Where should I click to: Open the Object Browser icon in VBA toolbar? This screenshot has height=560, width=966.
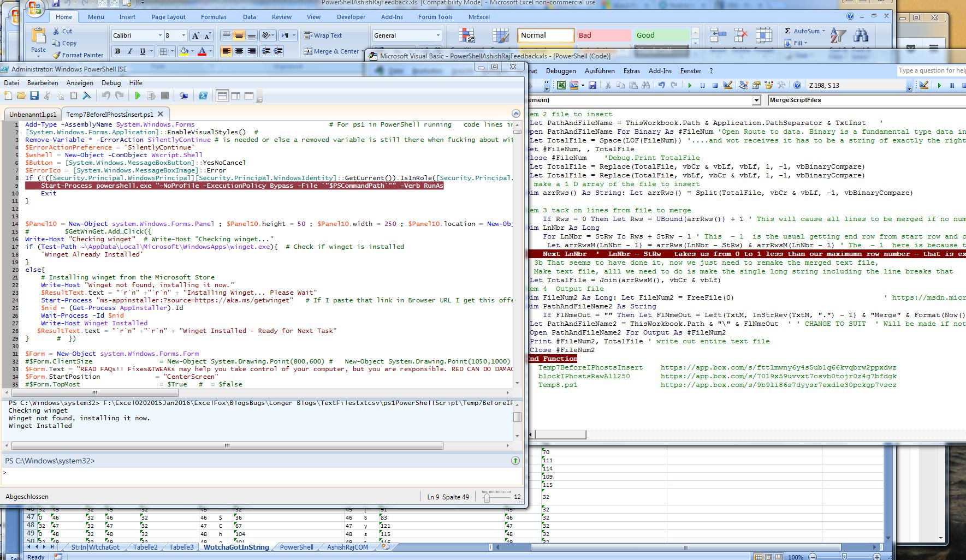(769, 85)
